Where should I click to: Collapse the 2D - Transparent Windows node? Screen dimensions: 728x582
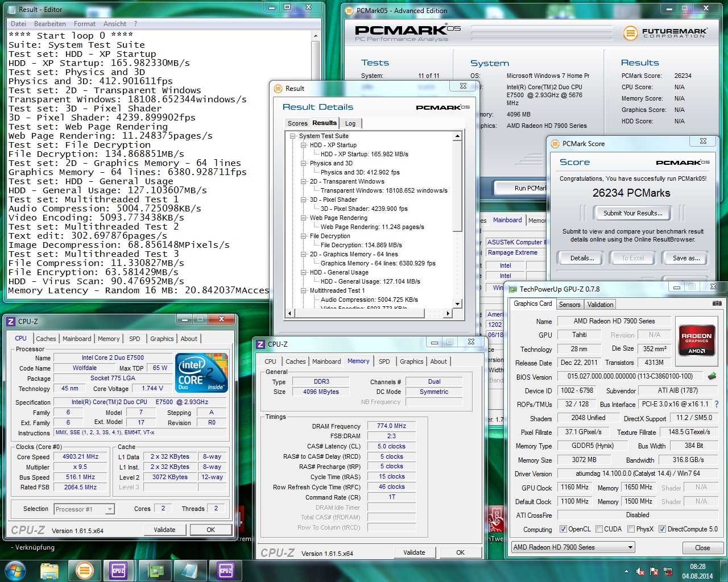[304, 181]
